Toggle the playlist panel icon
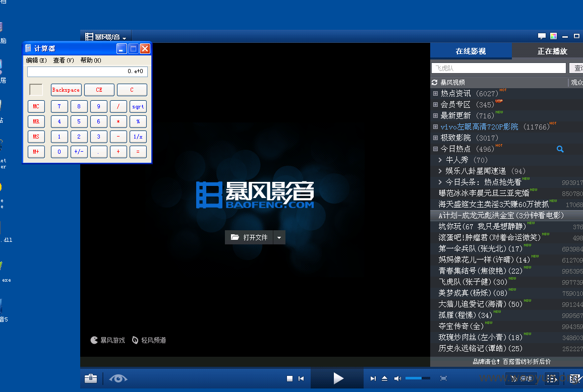The height and width of the screenshot is (392, 583). 552,378
